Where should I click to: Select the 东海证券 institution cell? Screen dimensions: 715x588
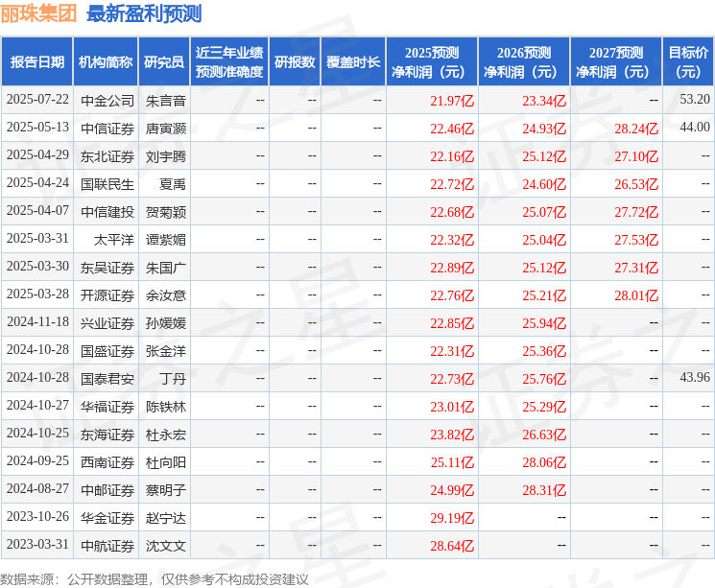[107, 435]
